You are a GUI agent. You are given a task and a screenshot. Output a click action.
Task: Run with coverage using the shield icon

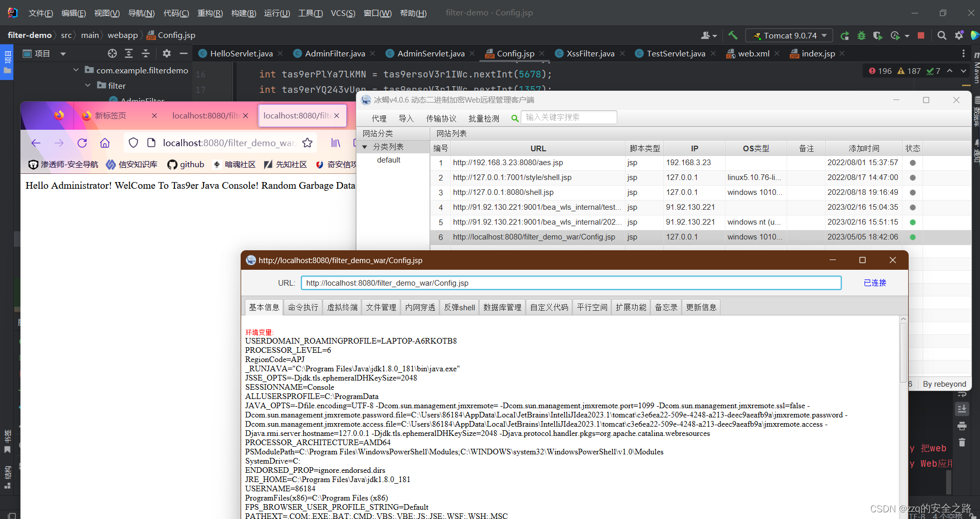coord(878,35)
